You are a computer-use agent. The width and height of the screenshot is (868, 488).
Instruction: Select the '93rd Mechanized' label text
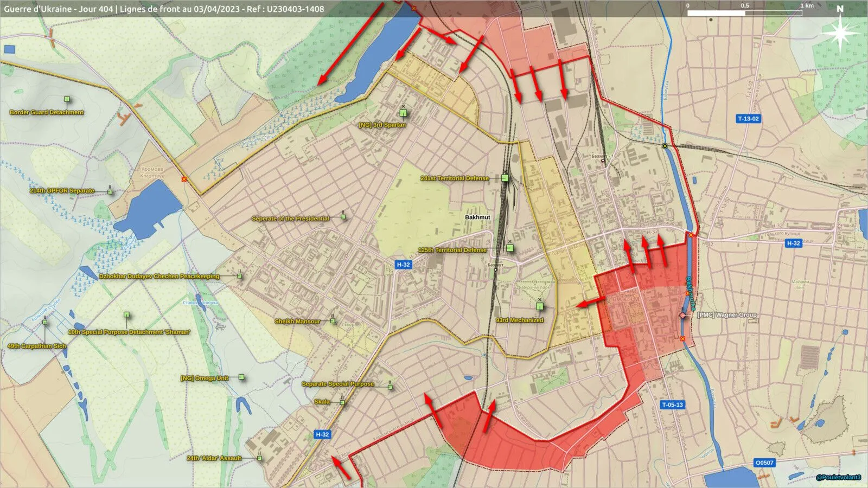[520, 320]
